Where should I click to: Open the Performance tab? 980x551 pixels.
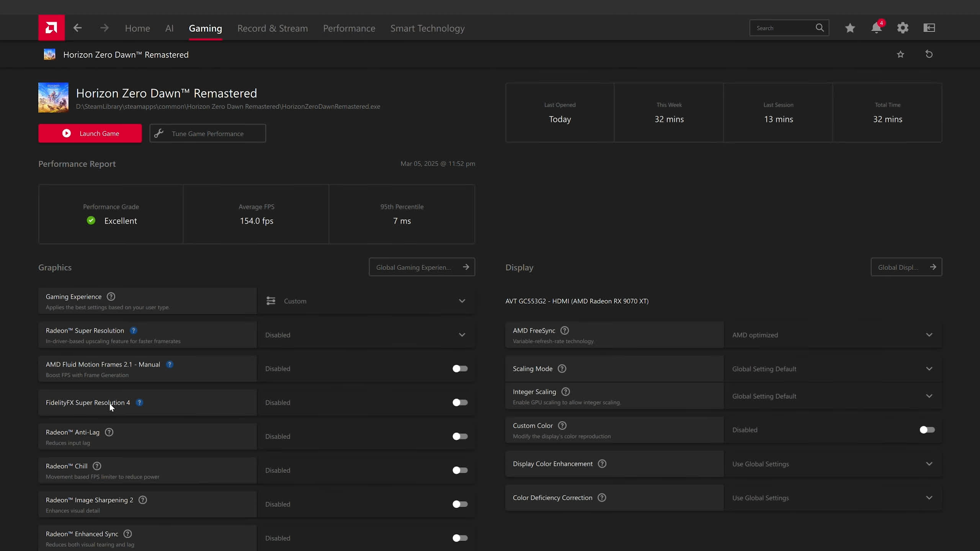pos(349,28)
